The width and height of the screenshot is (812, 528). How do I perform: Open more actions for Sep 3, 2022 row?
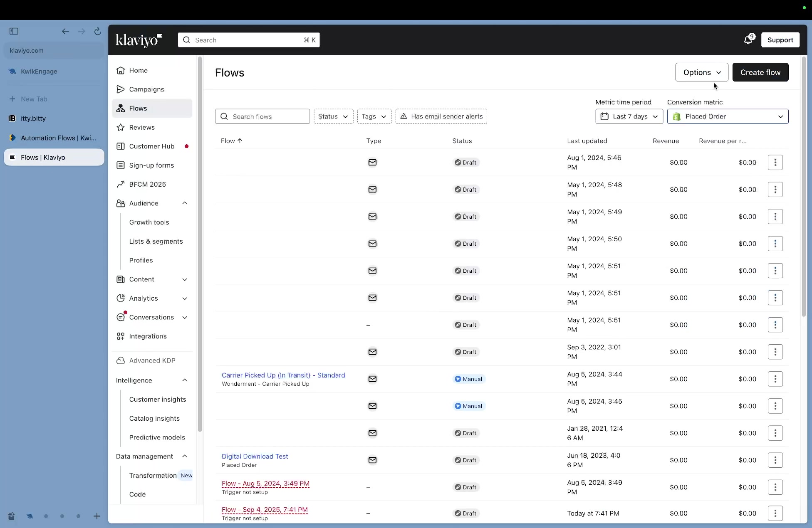pos(775,352)
